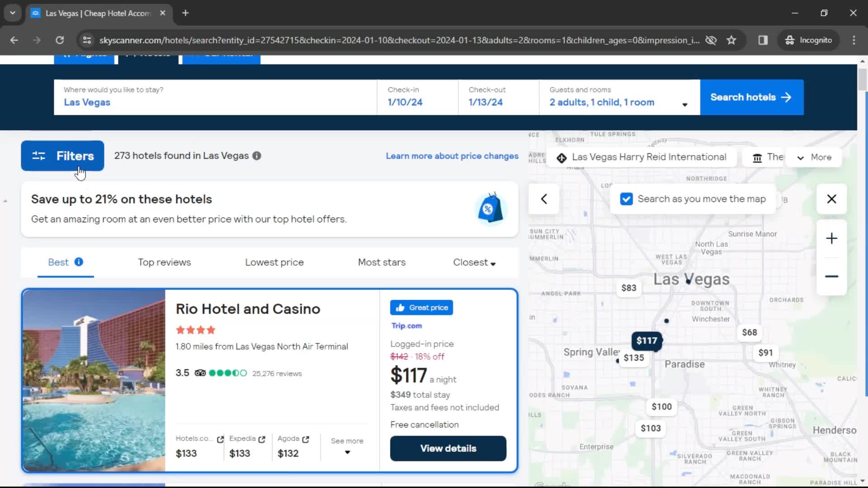Screen dimensions: 868x488
Task: Sort by Top reviews
Action: click(165, 263)
